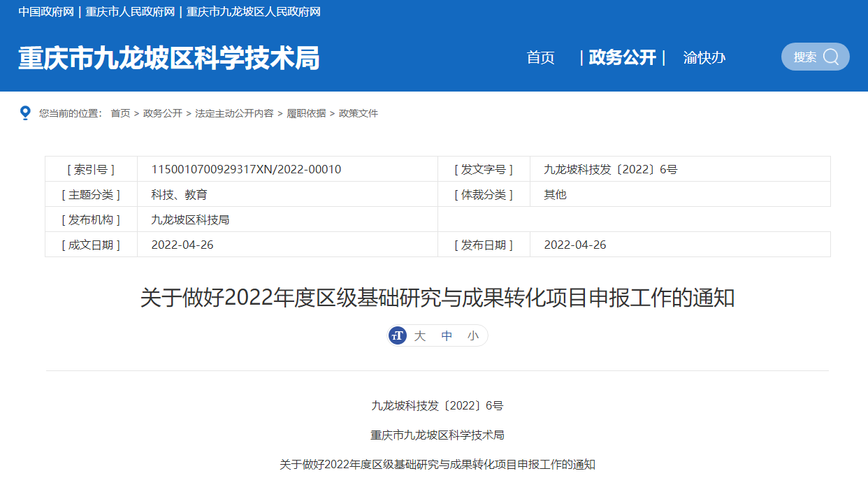Click the 重庆市九龙坡区科学技术局 site title
This screenshot has width=868, height=485.
pyautogui.click(x=168, y=58)
